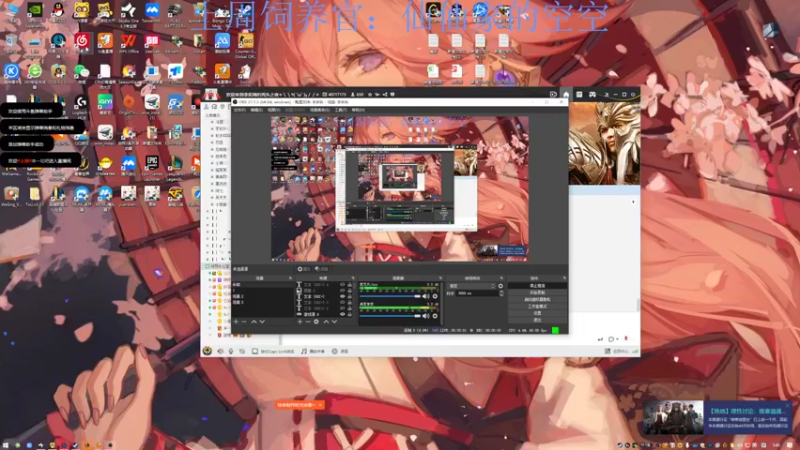Viewport: 800px width, 450px height.
Task: Click the green status square in OBS status bar
Action: 556,330
